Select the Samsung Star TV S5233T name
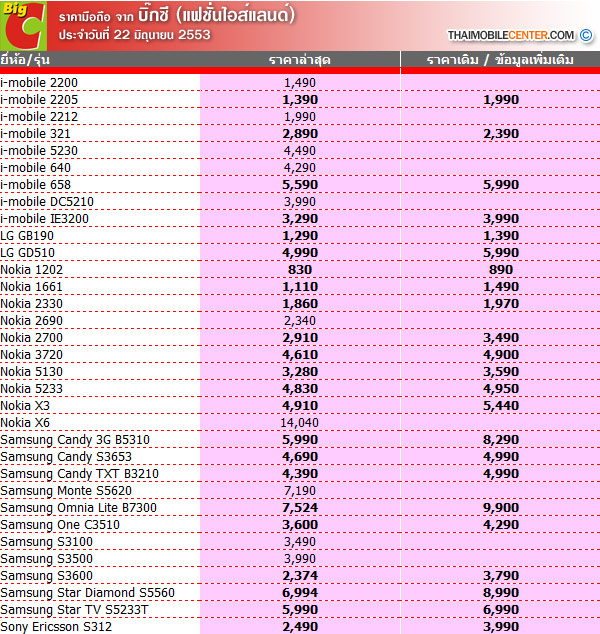 pyautogui.click(x=74, y=610)
